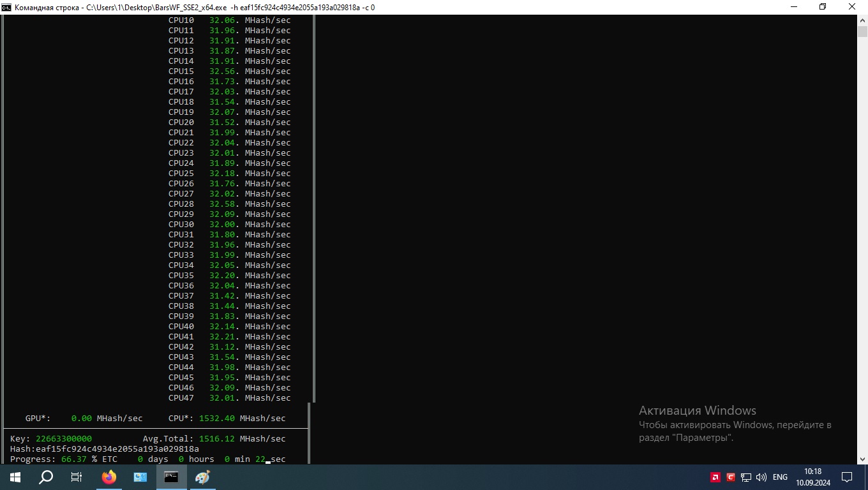Click the Hash:eaf15fc924c4934e2055a193a029818a line
Screen dimensions: 868x490
point(105,449)
